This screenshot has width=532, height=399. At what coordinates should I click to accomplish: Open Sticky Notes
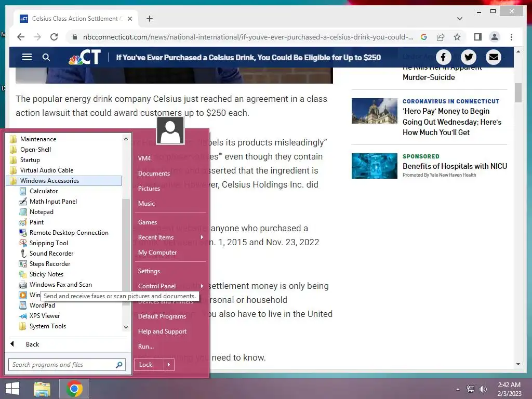46,274
